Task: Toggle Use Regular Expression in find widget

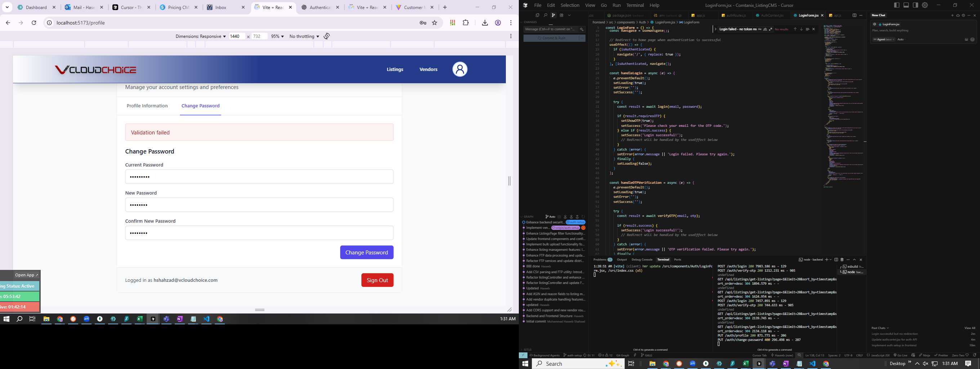Action: [x=771, y=29]
